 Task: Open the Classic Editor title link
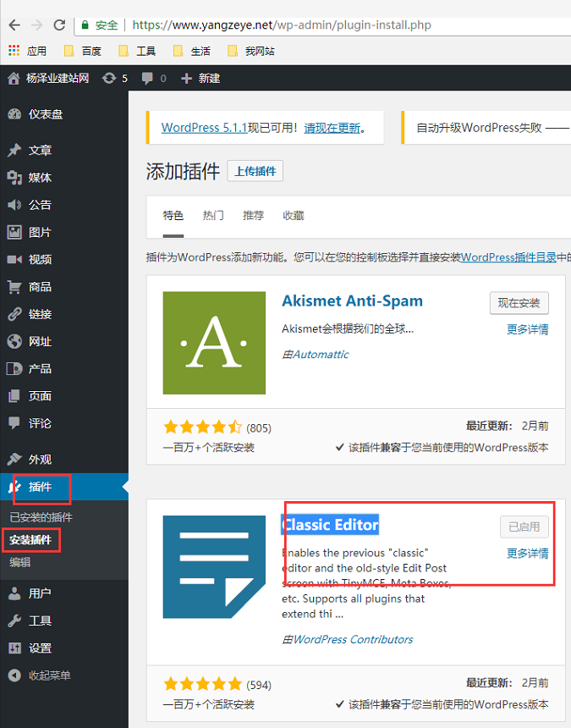pos(330,525)
